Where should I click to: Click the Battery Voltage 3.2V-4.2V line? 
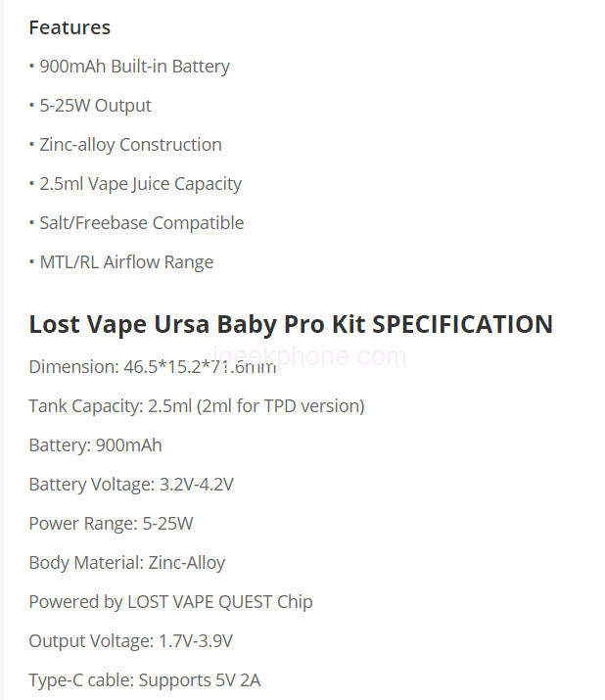(x=131, y=485)
